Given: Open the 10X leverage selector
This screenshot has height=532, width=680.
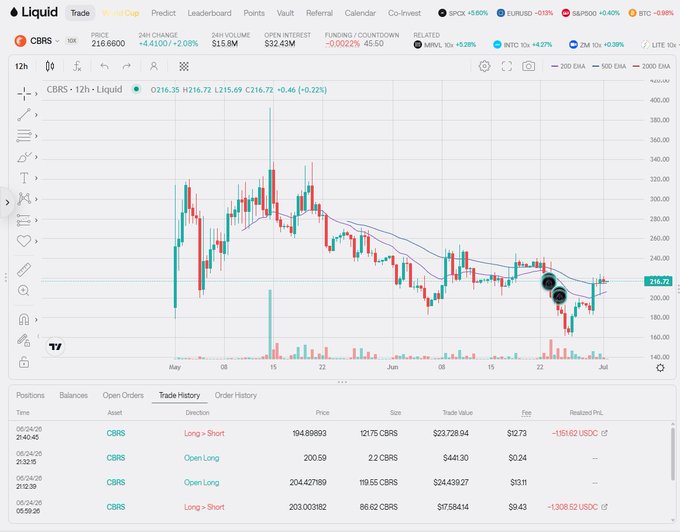Looking at the screenshot, I should (72, 41).
